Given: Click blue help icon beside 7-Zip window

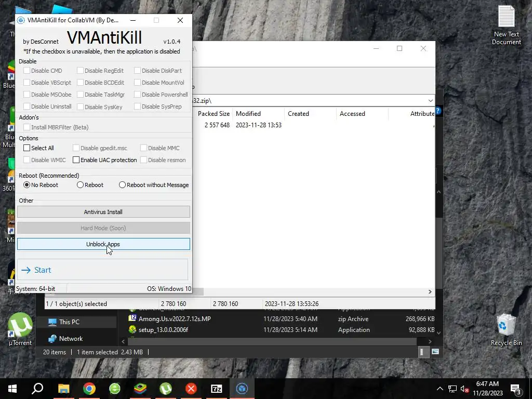Looking at the screenshot, I should click(x=438, y=111).
